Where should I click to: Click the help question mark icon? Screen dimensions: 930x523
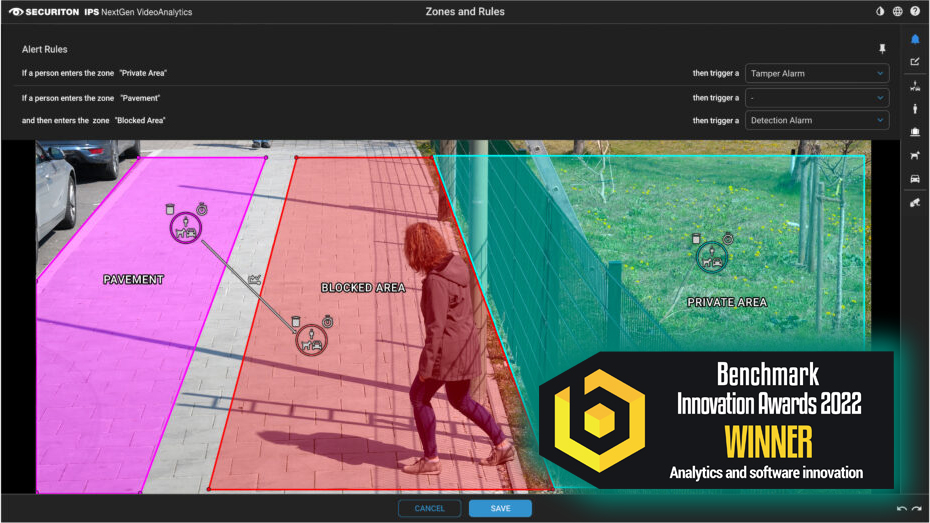point(915,12)
